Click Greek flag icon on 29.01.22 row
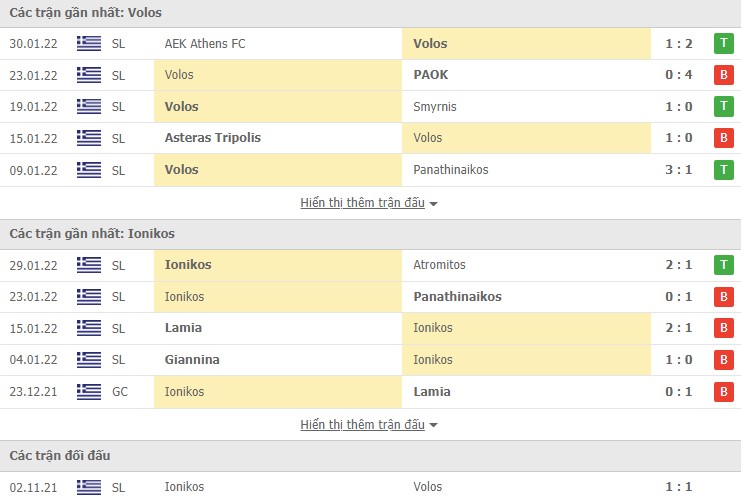 point(89,265)
